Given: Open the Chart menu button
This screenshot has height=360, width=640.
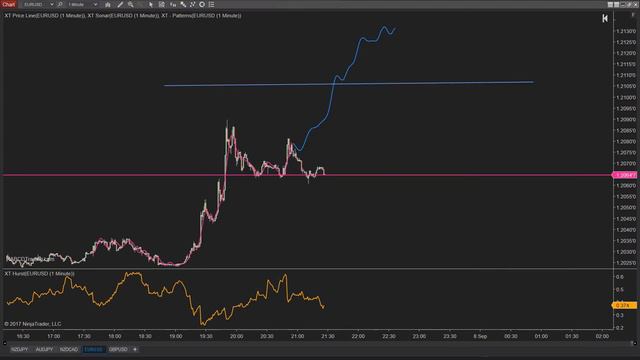Looking at the screenshot, I should click(x=8, y=4).
